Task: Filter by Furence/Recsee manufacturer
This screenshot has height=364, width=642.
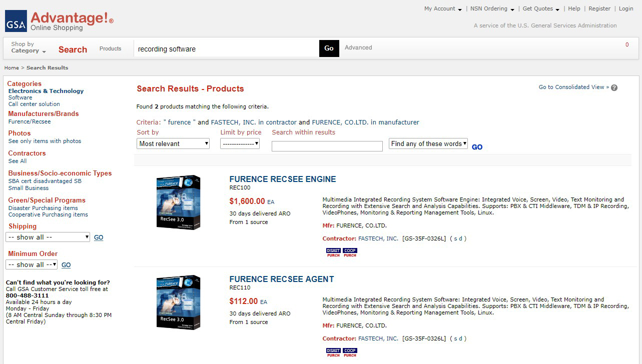Action: click(x=30, y=121)
